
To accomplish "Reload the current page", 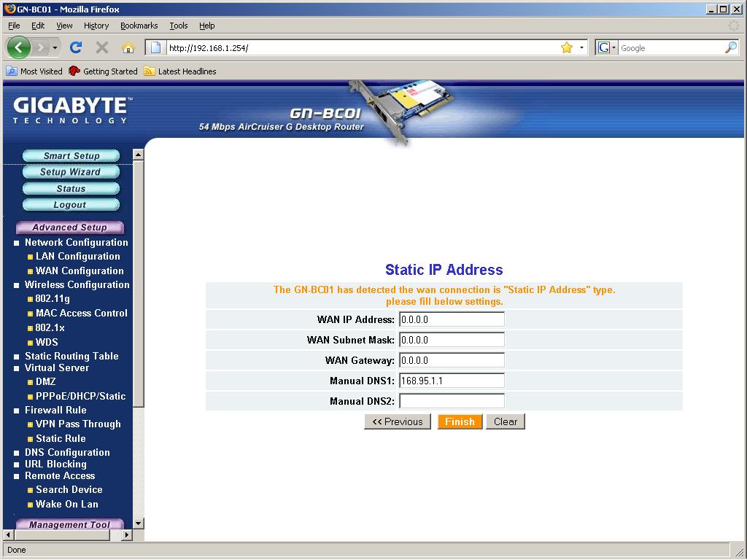I will 76,47.
